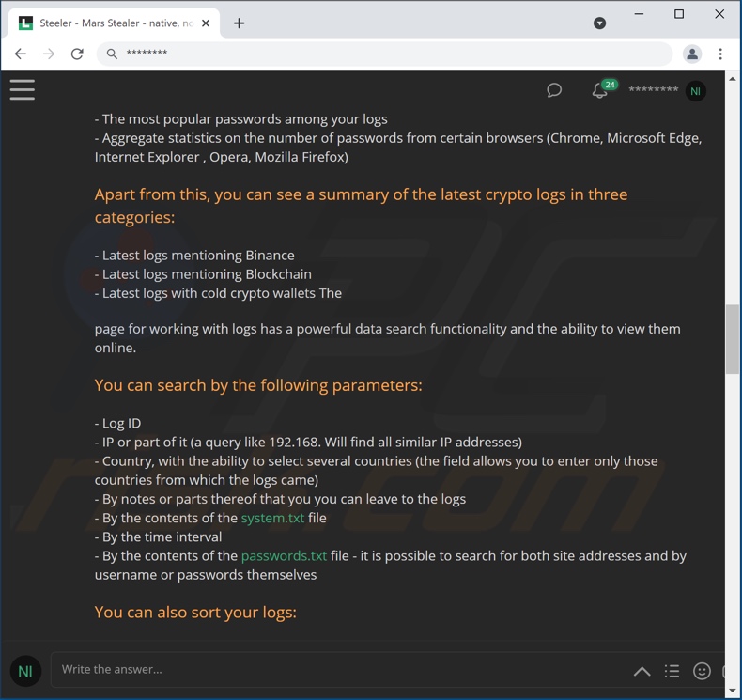The image size is (742, 700).
Task: Click 'Latest logs mentioning Binance' line
Action: pos(194,256)
